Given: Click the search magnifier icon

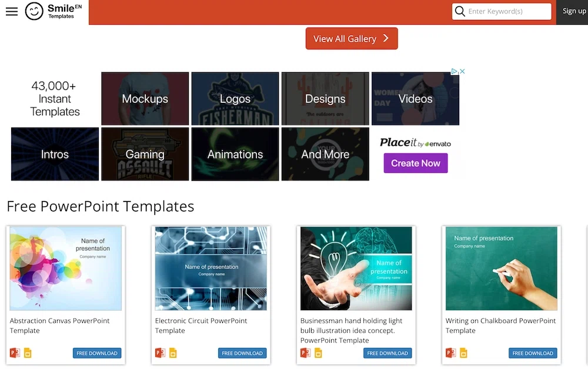Looking at the screenshot, I should (460, 11).
